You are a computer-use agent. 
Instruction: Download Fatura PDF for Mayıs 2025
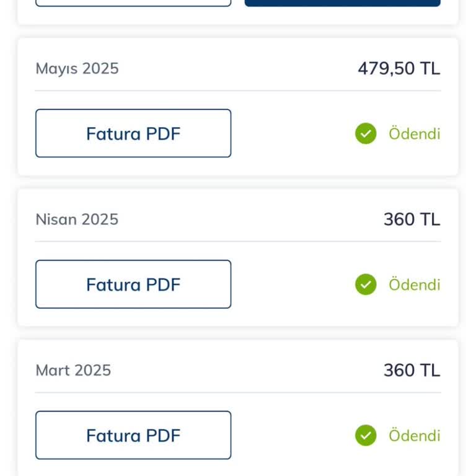[x=133, y=133]
